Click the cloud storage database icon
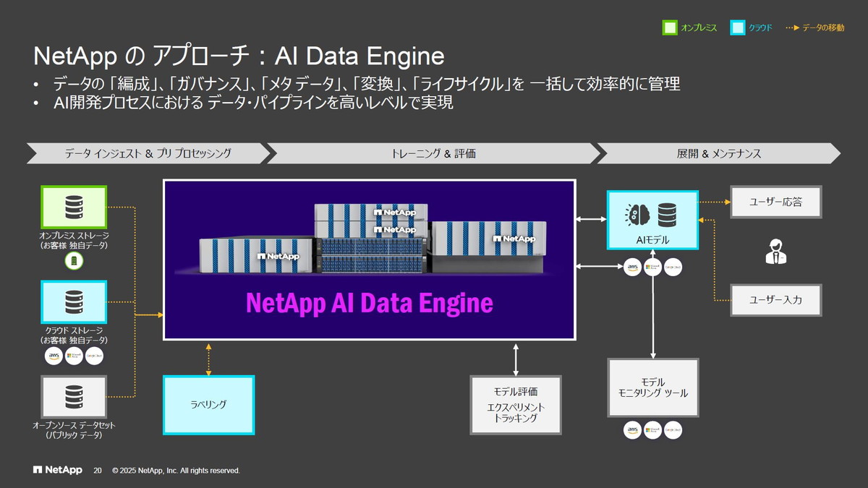This screenshot has width=868, height=488. coord(74,301)
